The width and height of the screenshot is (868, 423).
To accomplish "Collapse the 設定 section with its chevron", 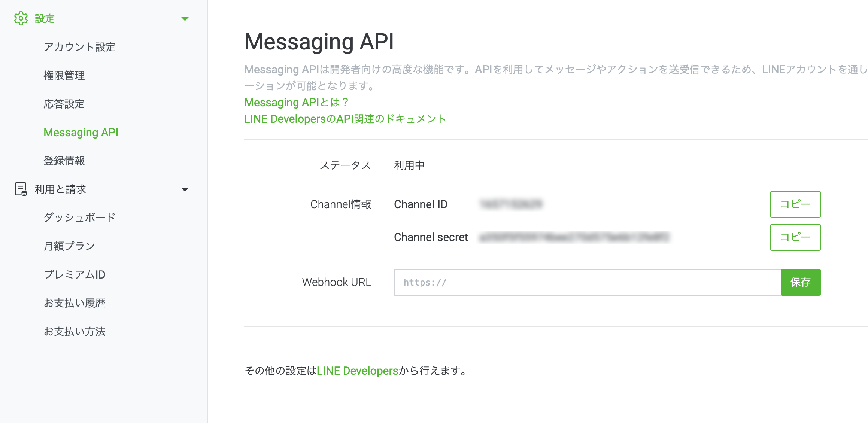I will pyautogui.click(x=185, y=18).
